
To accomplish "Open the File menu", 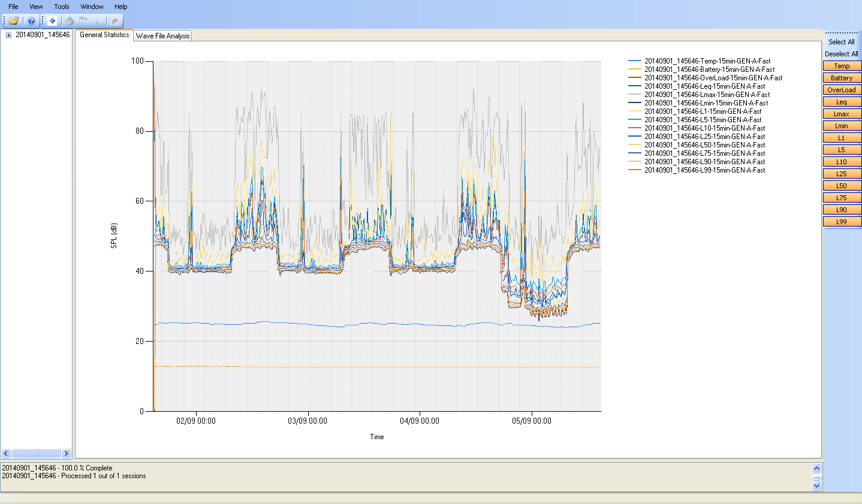I will pos(13,7).
